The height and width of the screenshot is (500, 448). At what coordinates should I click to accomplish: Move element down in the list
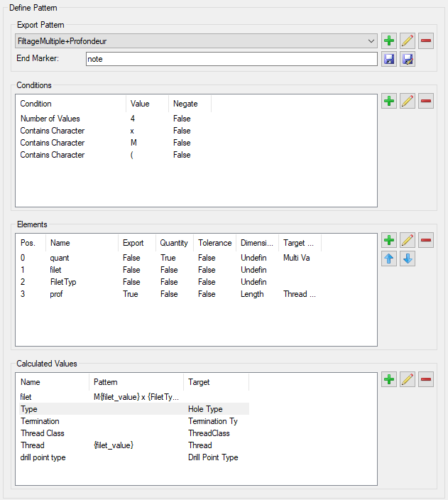coord(408,259)
